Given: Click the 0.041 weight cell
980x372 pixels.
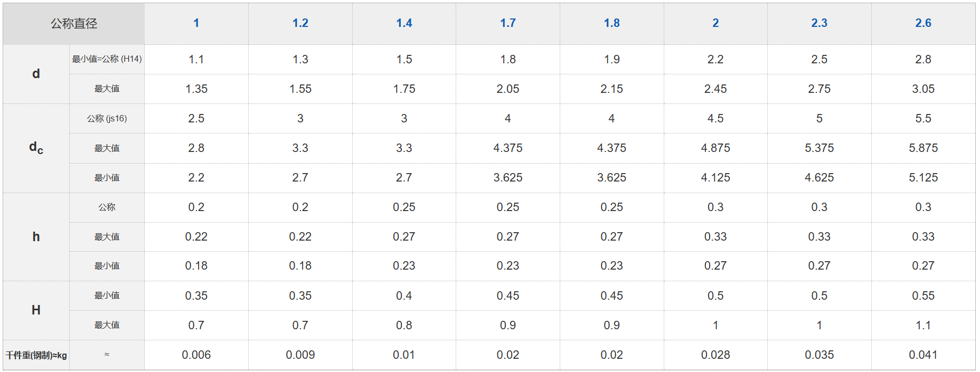Looking at the screenshot, I should [x=923, y=355].
